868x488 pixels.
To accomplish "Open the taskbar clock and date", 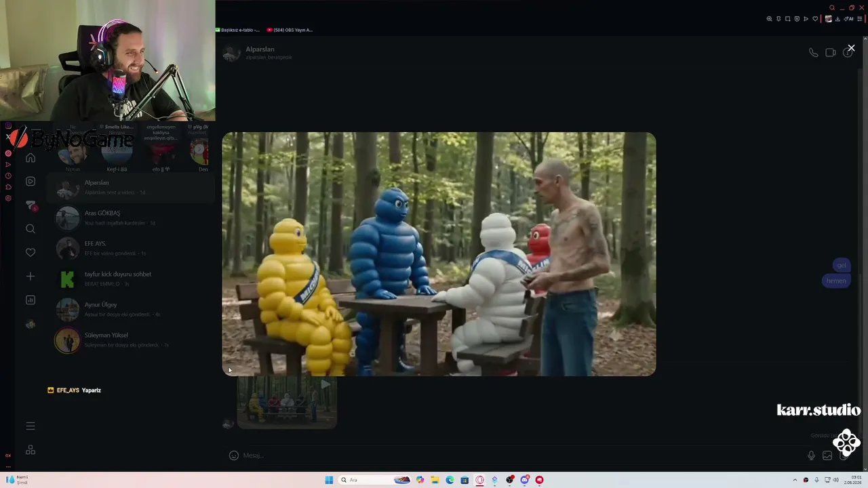I will (x=852, y=480).
